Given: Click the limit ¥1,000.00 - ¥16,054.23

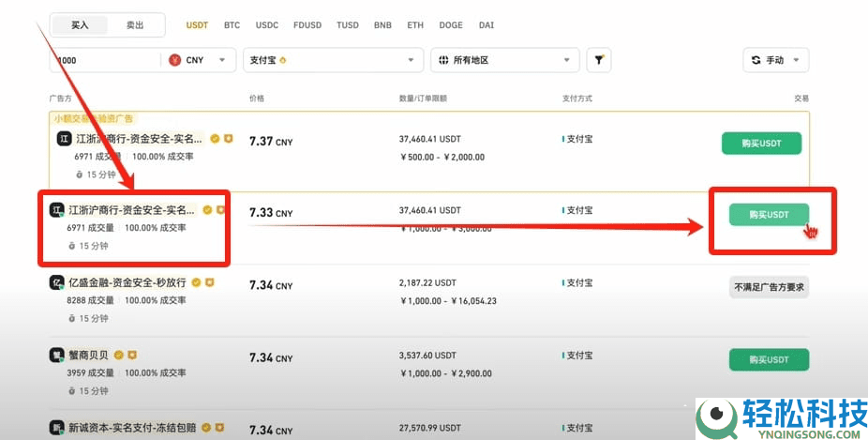Looking at the screenshot, I should [x=448, y=301].
